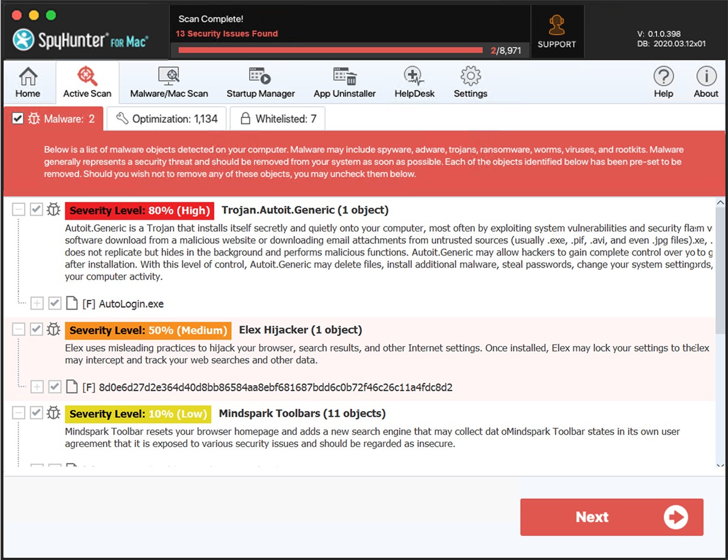This screenshot has height=560, width=728.
Task: Go to the Home screen
Action: [x=28, y=82]
